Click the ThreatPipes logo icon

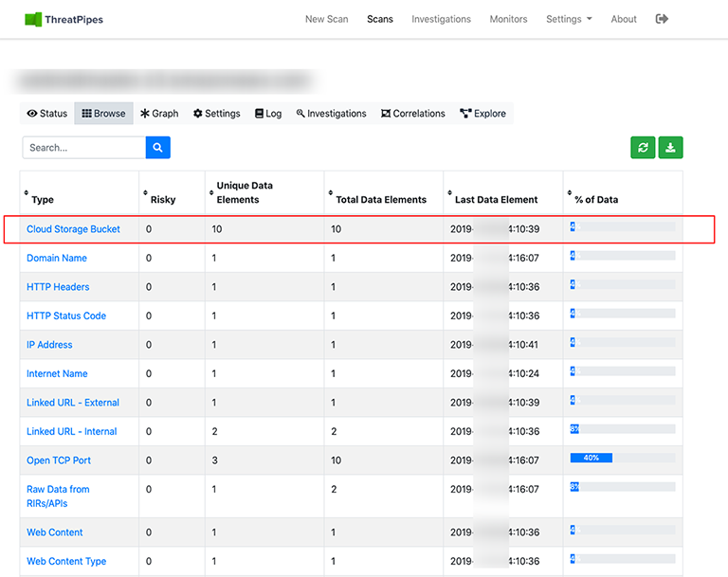[33, 19]
